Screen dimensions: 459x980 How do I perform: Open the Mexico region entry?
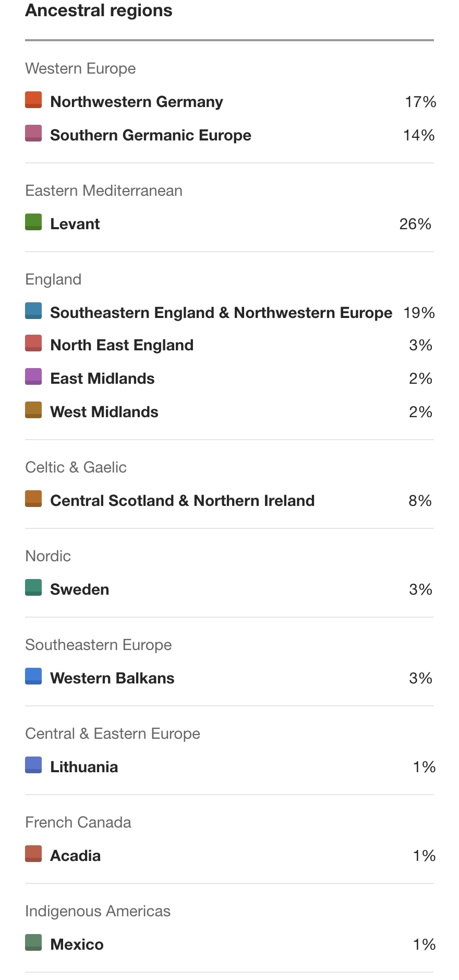(x=77, y=944)
